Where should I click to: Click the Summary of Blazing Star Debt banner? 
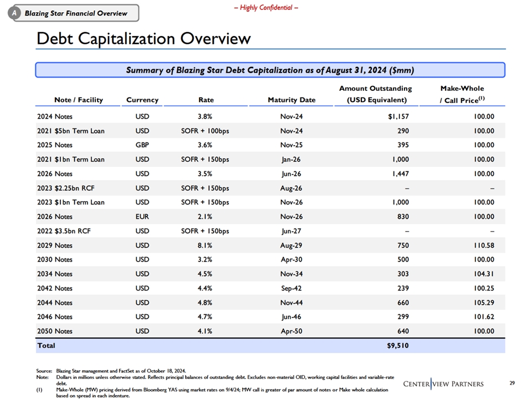[x=270, y=70]
